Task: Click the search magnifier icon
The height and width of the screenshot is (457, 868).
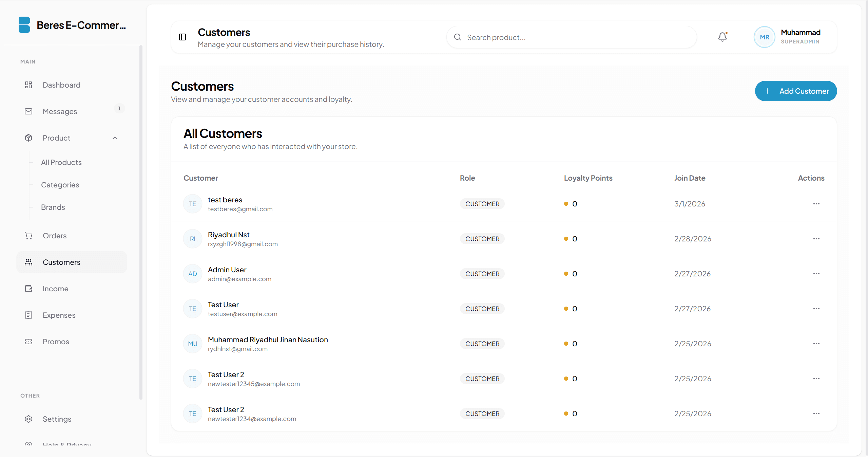Action: pyautogui.click(x=458, y=37)
